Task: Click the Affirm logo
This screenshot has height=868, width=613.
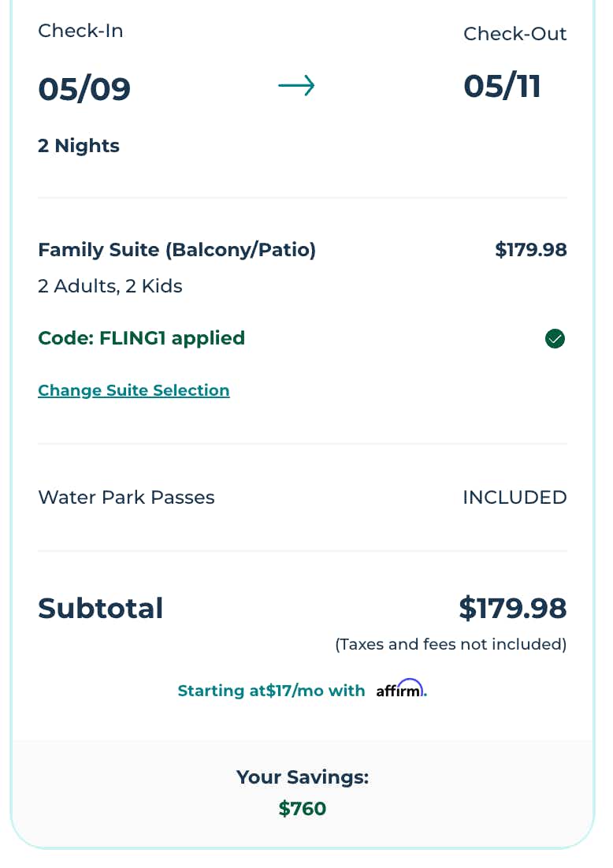Action: [x=401, y=689]
